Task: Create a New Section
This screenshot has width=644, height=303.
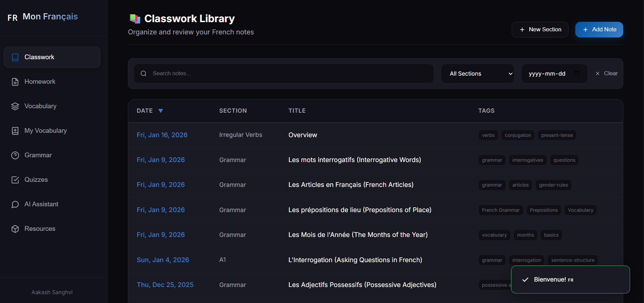Action: [540, 30]
